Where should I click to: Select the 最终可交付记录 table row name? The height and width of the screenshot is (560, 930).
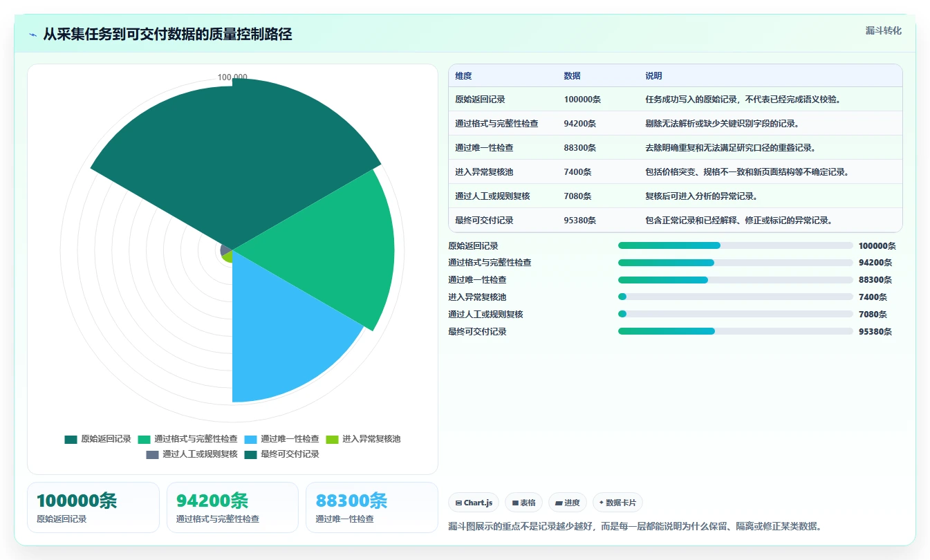click(x=484, y=221)
